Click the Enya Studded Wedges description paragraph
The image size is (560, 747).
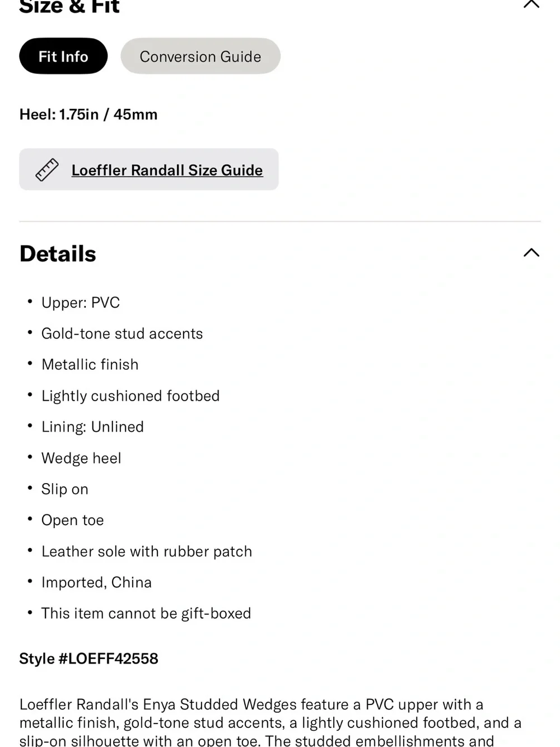click(x=270, y=722)
